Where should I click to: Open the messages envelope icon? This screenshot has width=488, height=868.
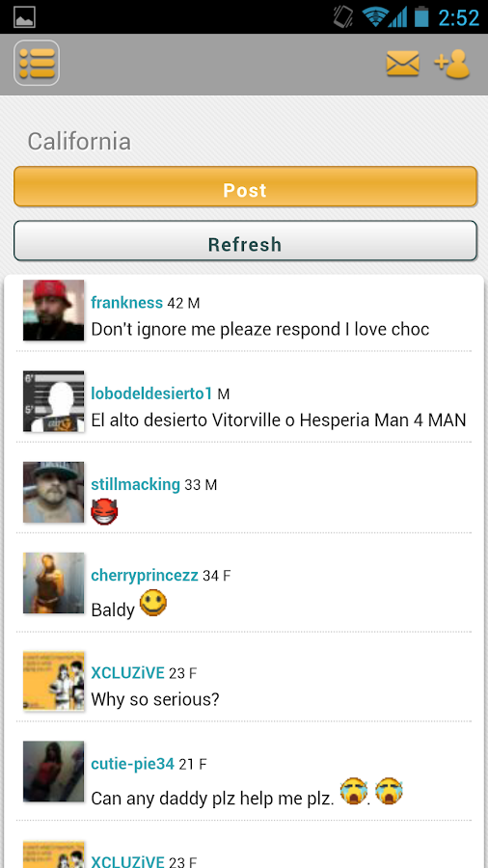(x=403, y=64)
